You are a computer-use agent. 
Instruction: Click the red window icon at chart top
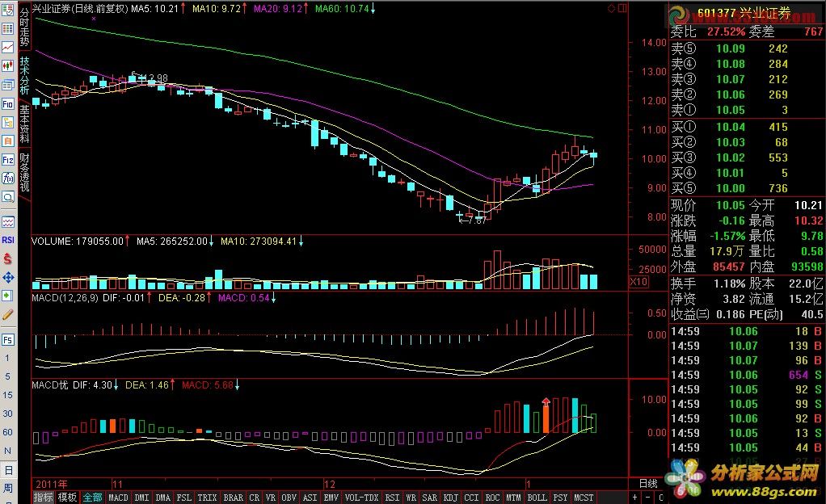[622, 8]
